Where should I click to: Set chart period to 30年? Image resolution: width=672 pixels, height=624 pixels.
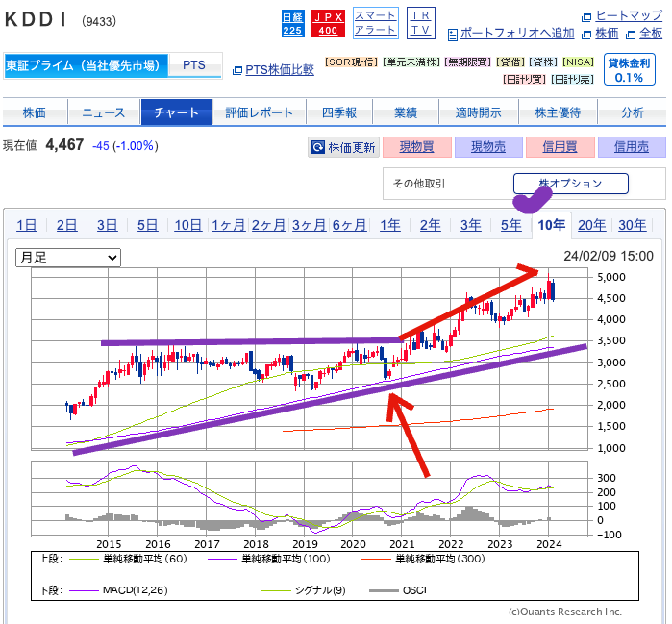click(x=633, y=225)
